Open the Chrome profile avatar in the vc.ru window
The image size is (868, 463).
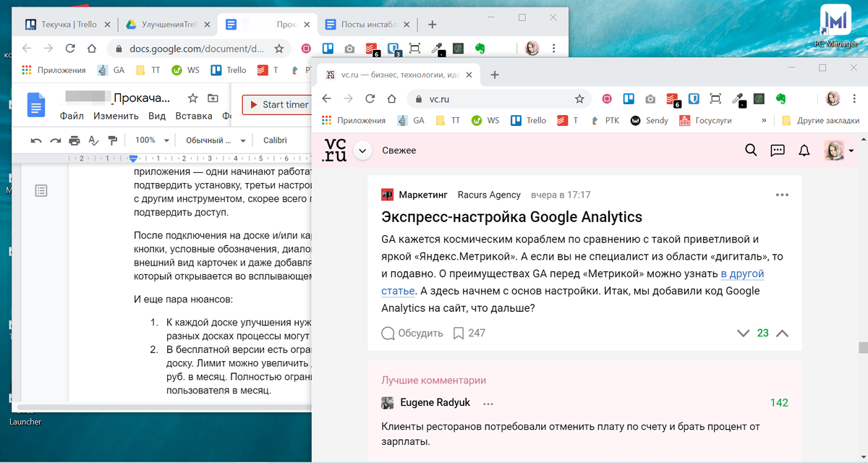[x=833, y=98]
